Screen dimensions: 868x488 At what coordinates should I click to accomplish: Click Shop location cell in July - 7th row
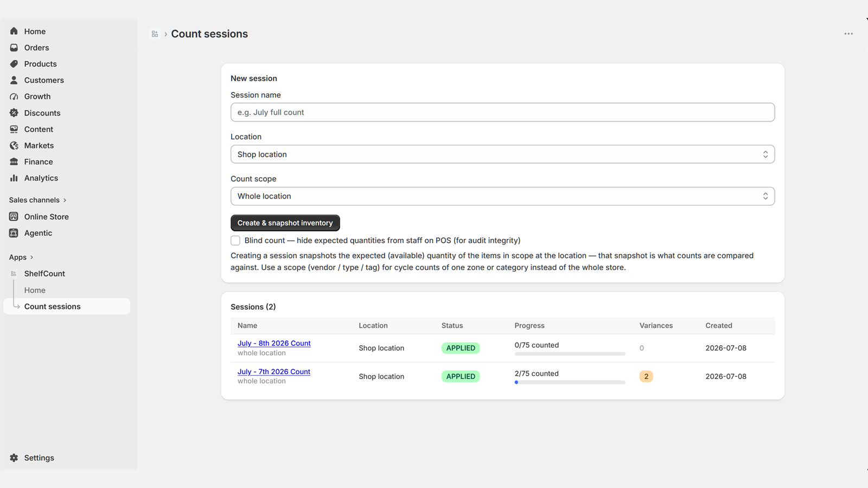pos(381,376)
